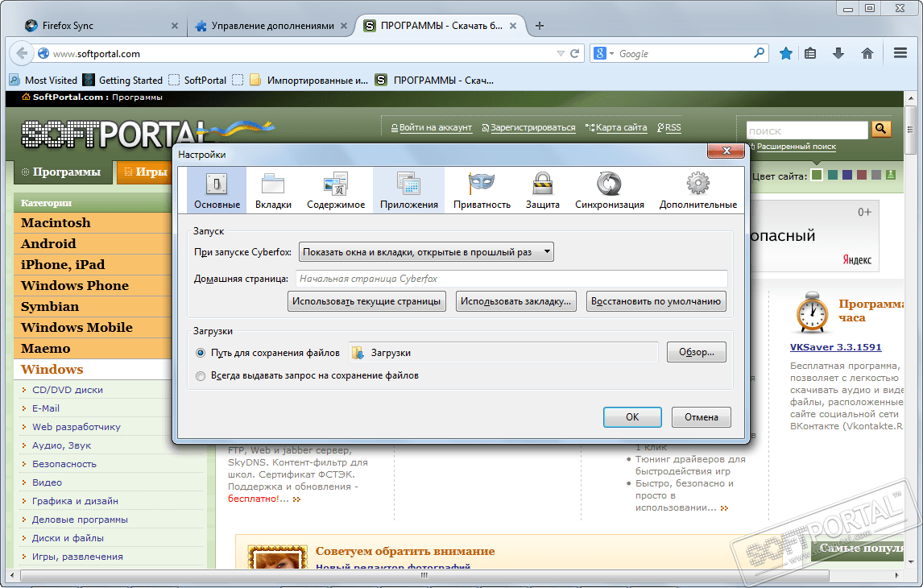
Task: Click the SoftPortal поиск input field
Action: 807,130
